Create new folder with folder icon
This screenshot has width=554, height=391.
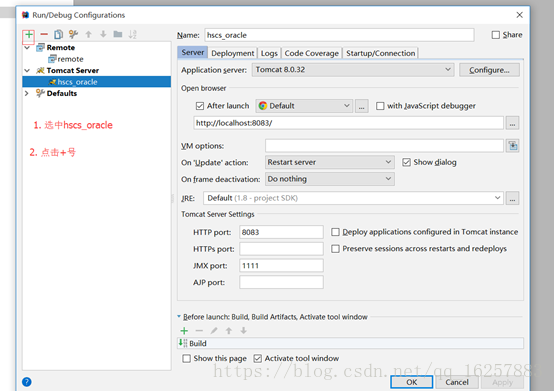[118, 34]
